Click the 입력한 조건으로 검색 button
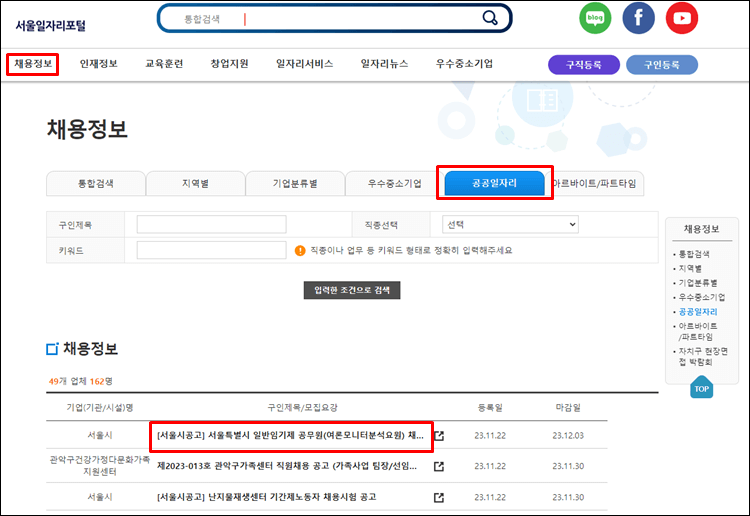The height and width of the screenshot is (516, 750). point(351,290)
